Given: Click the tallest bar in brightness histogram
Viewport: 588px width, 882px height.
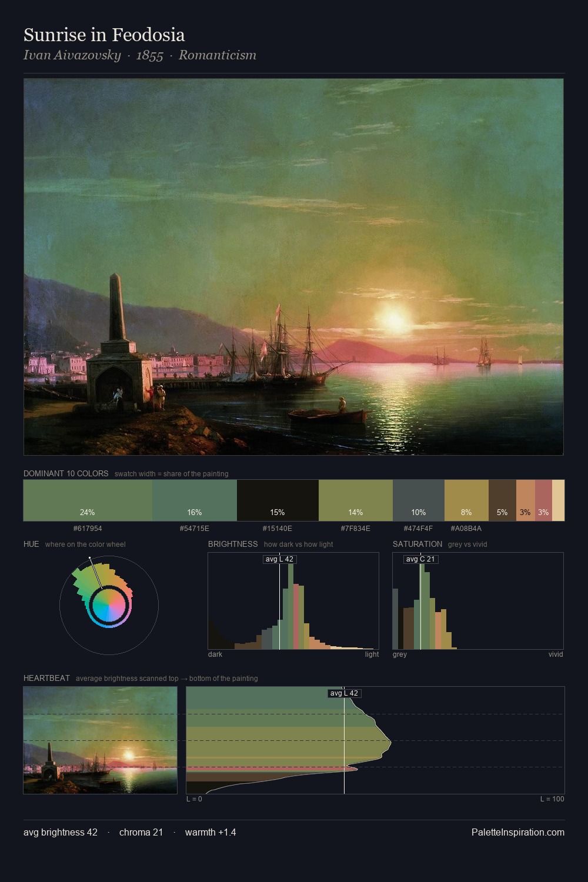Looking at the screenshot, I should point(290,606).
